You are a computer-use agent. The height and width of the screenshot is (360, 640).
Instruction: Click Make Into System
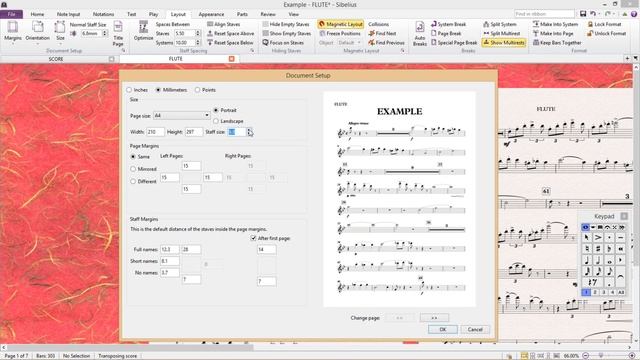555,24
